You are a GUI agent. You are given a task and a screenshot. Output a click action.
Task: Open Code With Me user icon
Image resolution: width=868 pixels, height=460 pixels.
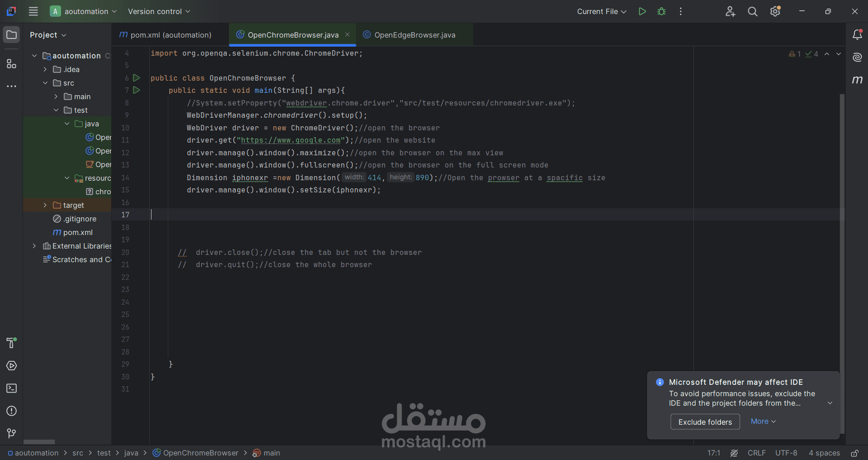730,11
